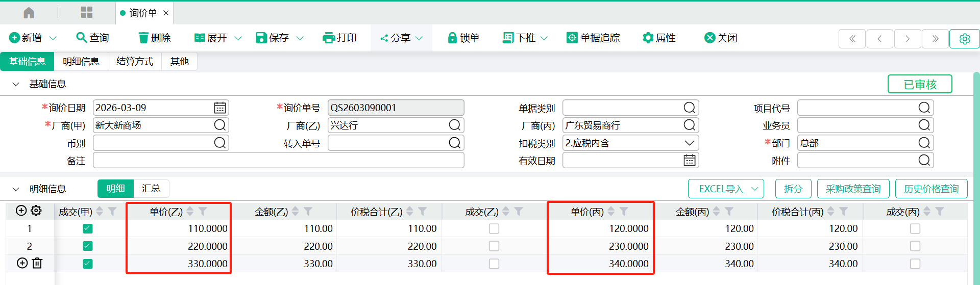Image resolution: width=980 pixels, height=285 pixels.
Task: Click search icon in 厂商(甲) field
Action: [220, 125]
